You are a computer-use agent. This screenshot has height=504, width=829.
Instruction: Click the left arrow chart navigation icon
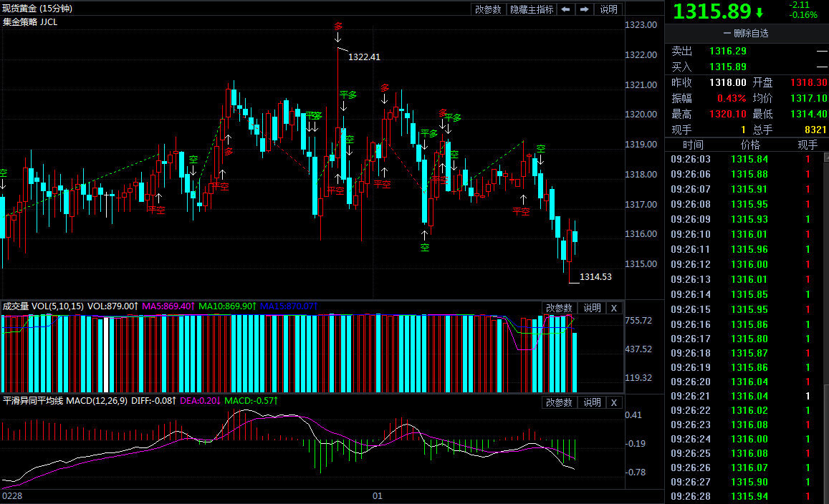566,9
